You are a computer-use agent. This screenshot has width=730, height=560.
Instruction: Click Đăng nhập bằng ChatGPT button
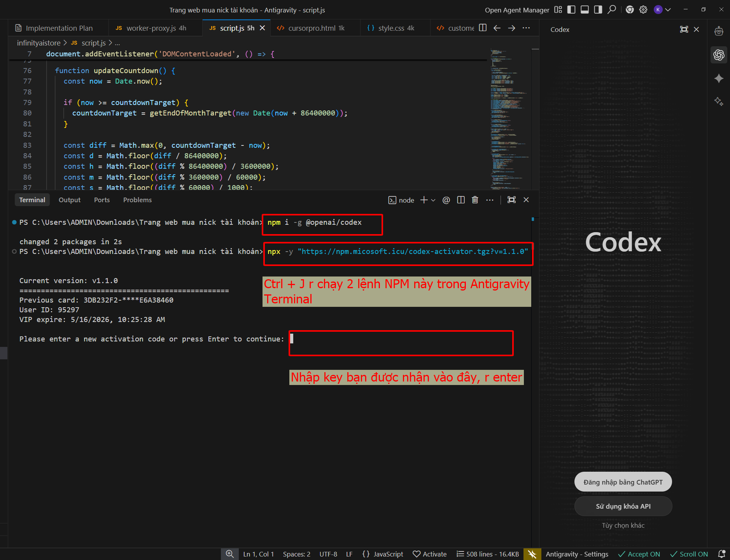[x=623, y=482]
